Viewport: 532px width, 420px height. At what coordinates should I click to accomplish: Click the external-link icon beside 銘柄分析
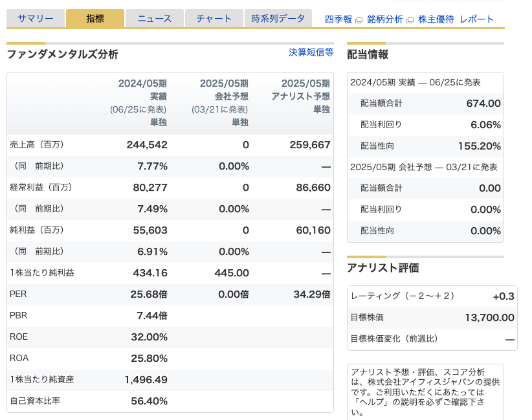[409, 20]
